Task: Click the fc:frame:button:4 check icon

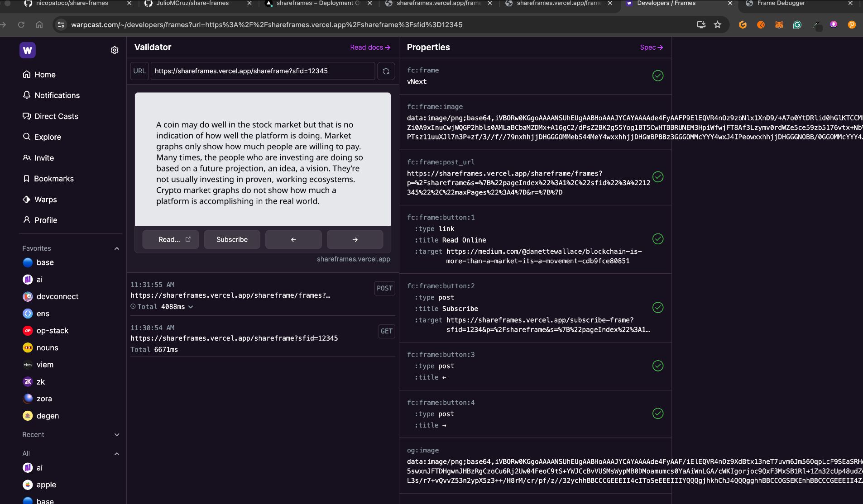Action: click(658, 414)
